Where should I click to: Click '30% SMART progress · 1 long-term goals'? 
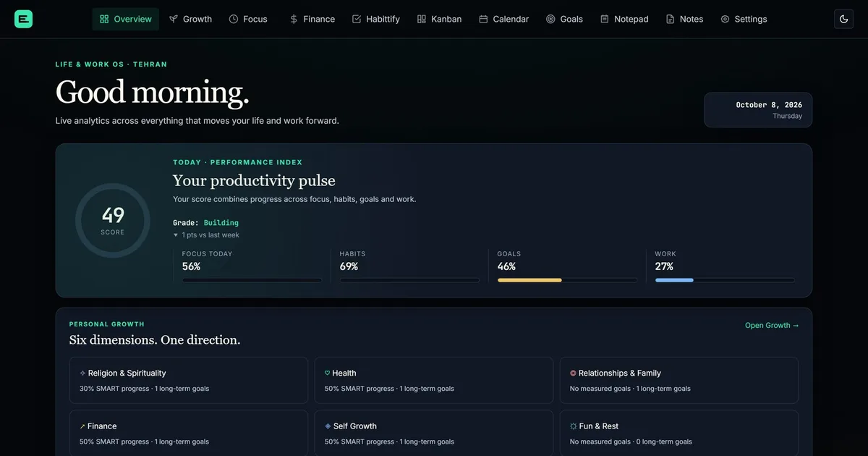(144, 389)
